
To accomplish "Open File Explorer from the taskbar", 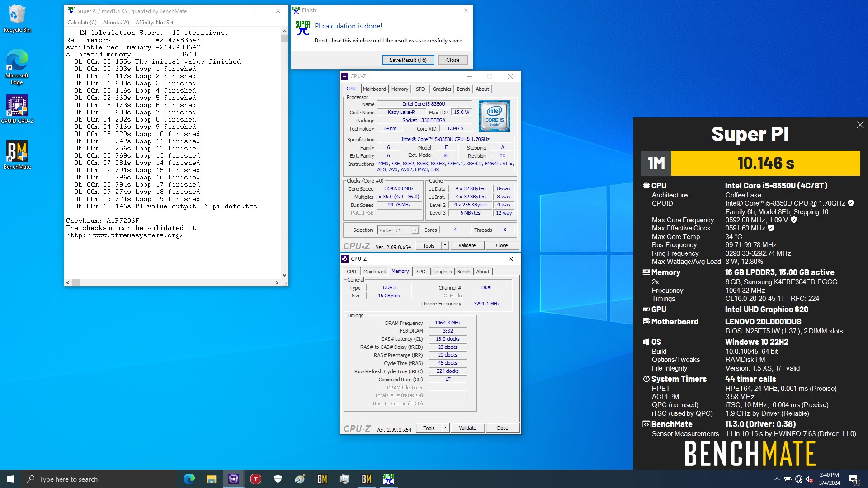I will click(x=212, y=479).
